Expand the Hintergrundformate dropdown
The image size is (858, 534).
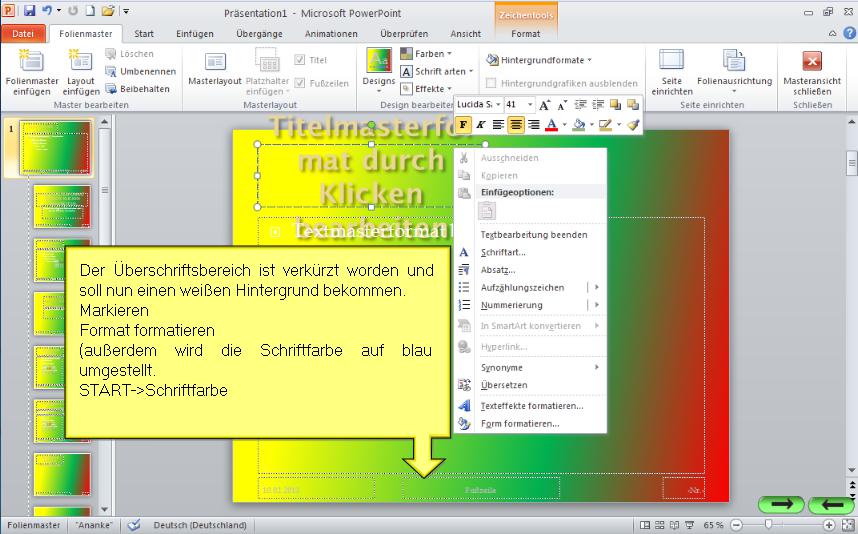pos(539,60)
